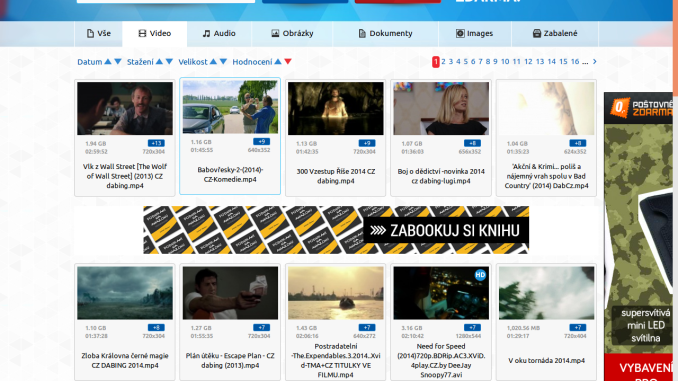678x381 pixels.
Task: Click +7 rating badge on Need for Speed
Action: (x=472, y=327)
